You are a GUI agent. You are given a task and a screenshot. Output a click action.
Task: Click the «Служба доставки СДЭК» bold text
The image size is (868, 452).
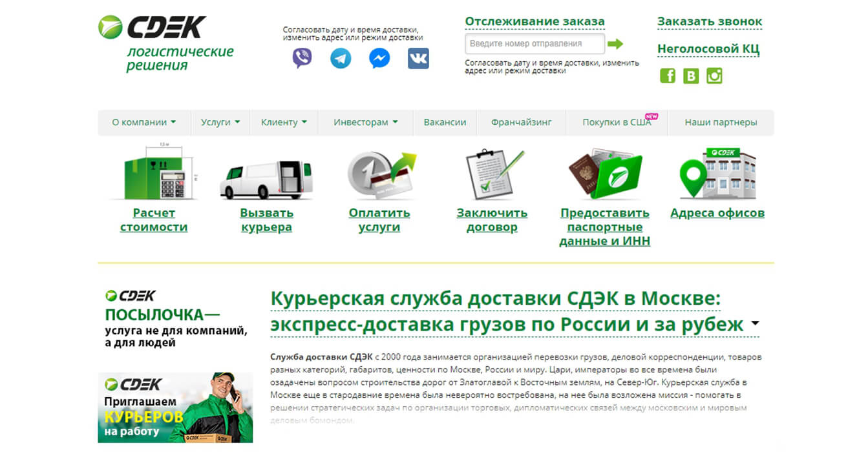321,357
